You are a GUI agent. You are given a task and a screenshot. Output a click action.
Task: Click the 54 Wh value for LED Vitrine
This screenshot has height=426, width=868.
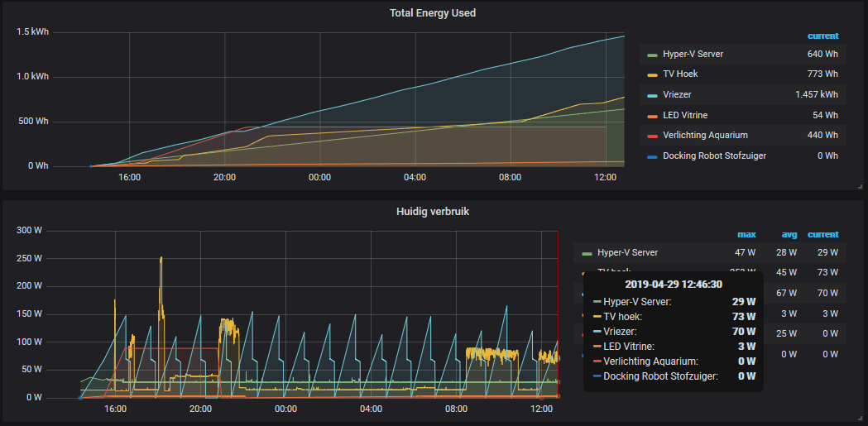pos(825,115)
